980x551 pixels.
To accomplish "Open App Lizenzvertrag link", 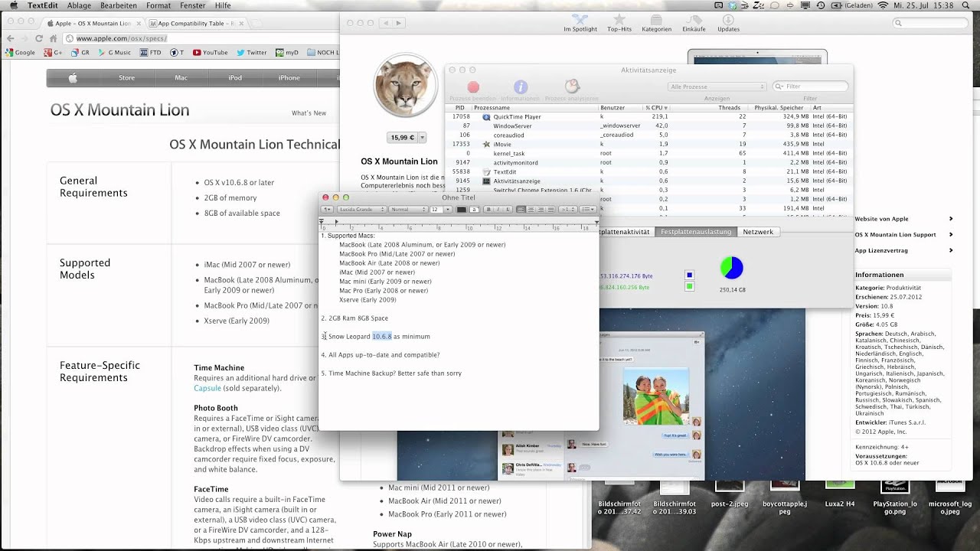I will click(x=904, y=250).
